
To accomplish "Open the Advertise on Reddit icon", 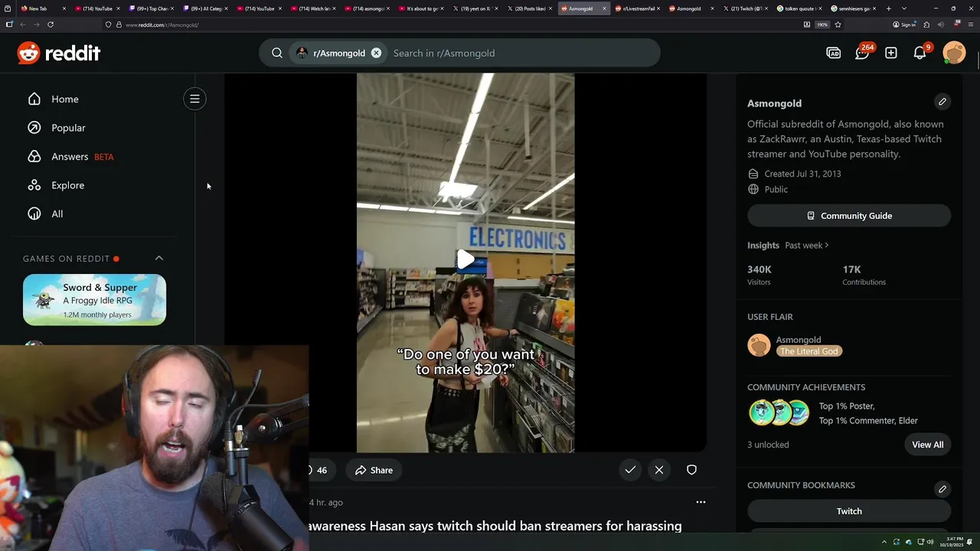I will (x=833, y=53).
